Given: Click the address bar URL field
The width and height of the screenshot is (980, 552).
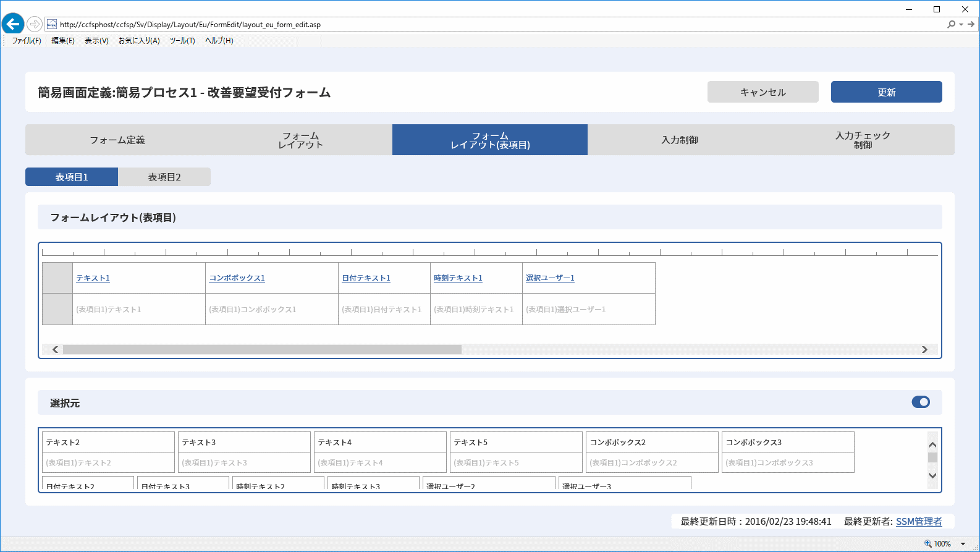Looking at the screenshot, I should pyautogui.click(x=494, y=25).
